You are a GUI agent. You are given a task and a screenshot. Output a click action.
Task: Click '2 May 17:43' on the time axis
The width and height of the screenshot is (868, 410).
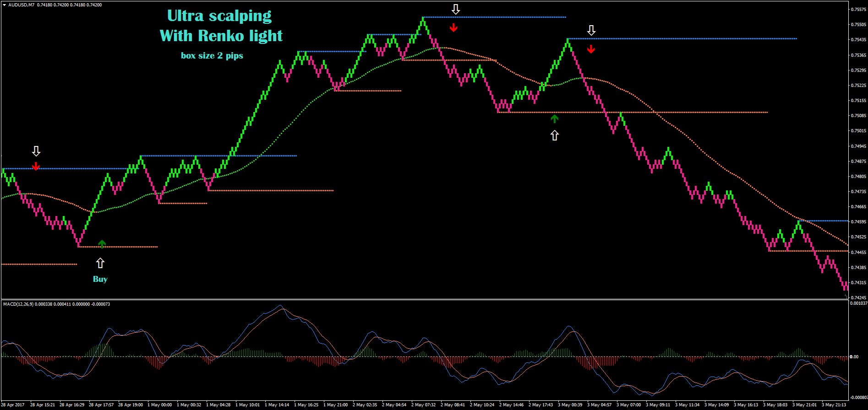541,405
